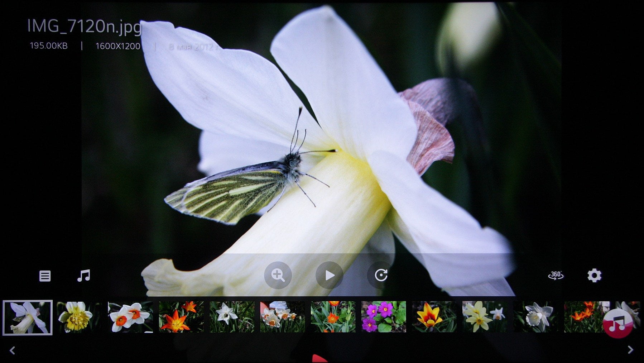Select the single white star flower thumbnail
The height and width of the screenshot is (363, 644).
tap(232, 317)
